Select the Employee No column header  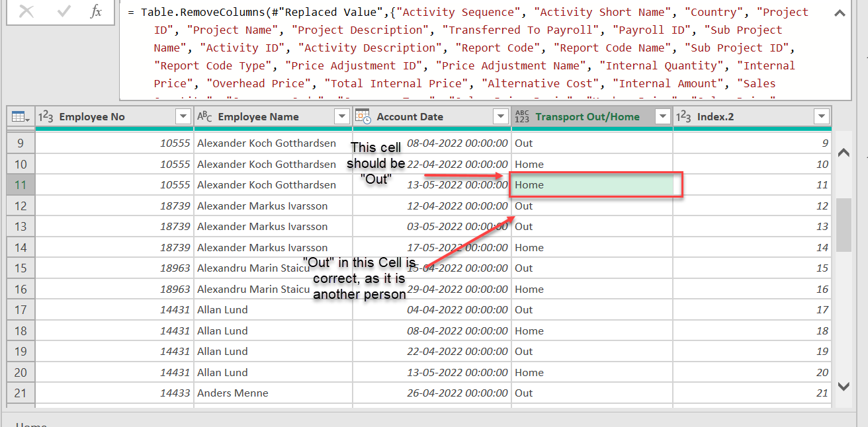point(114,116)
